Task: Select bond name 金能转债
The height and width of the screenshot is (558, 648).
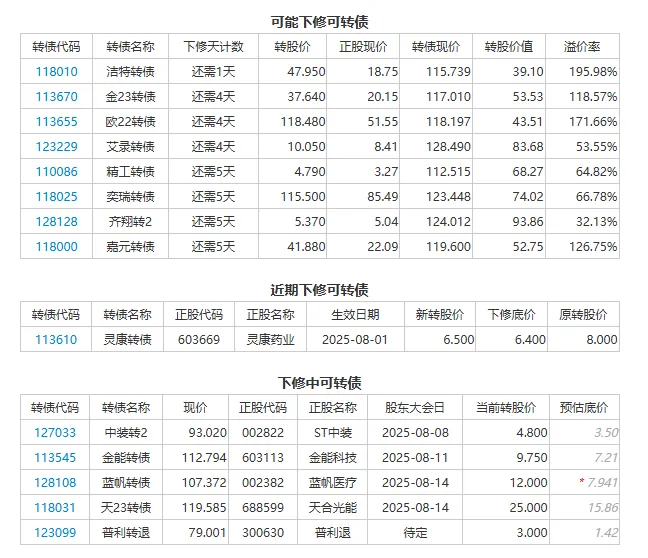Action: click(x=126, y=458)
